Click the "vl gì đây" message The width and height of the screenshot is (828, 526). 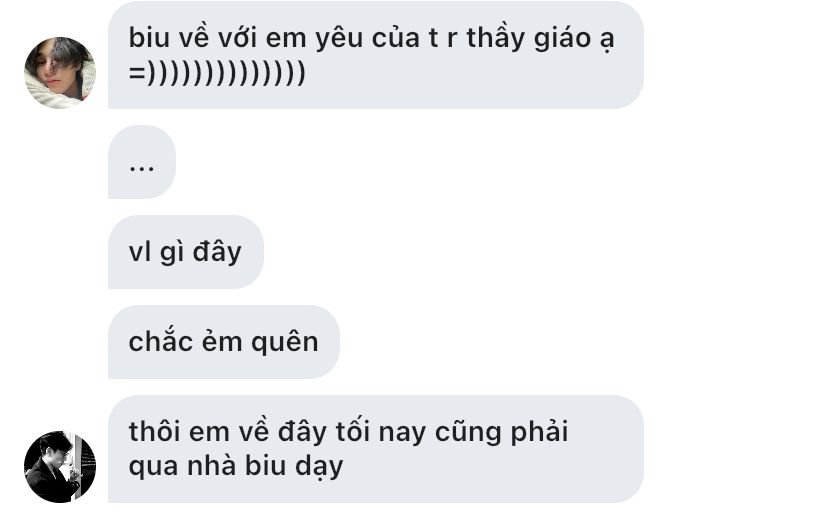[x=185, y=252]
